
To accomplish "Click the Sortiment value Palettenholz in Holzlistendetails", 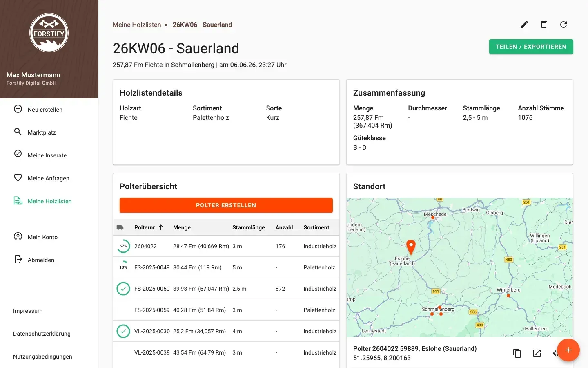I will (211, 117).
